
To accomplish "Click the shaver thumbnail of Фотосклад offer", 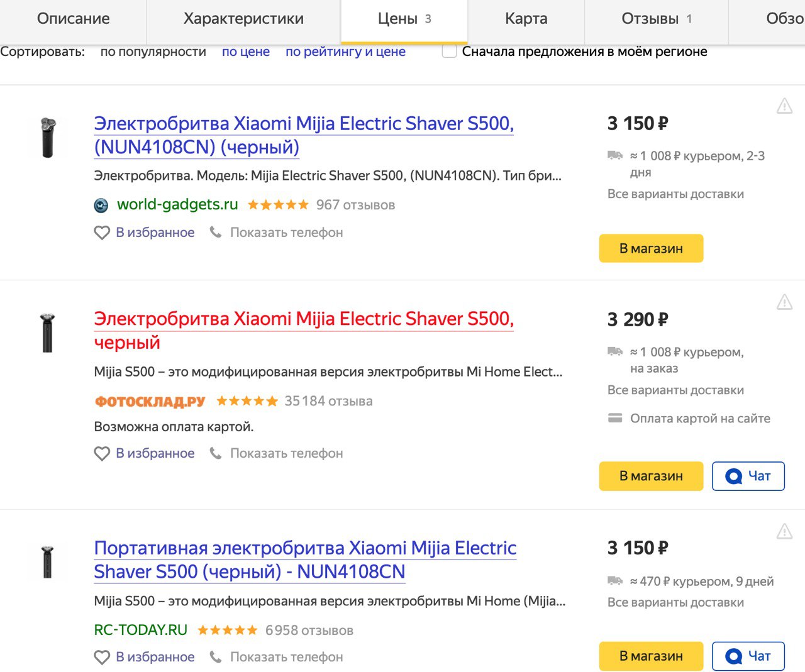I will (47, 333).
